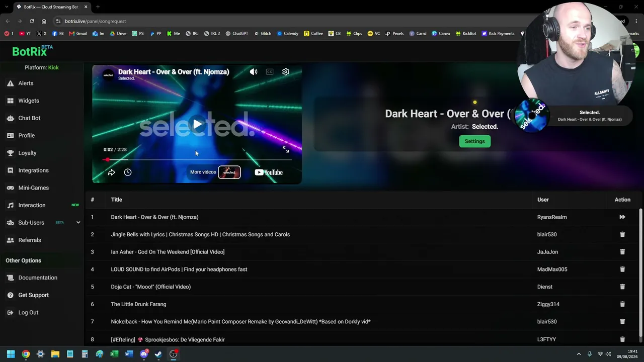Open the Alerts section bell icon
This screenshot has height=362, width=644.
pos(10,83)
